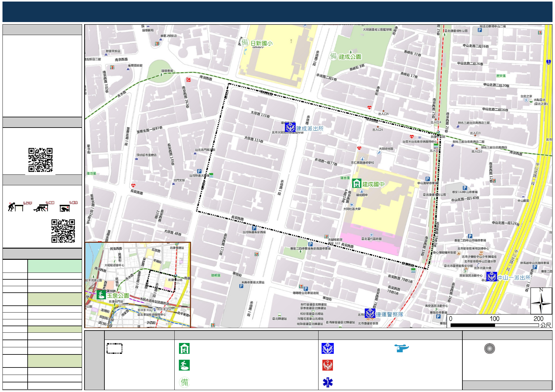The width and height of the screenshot is (555, 392).
Task: Click the parking P icon at 禾典停車場太原站
Action: pyautogui.click(x=241, y=286)
